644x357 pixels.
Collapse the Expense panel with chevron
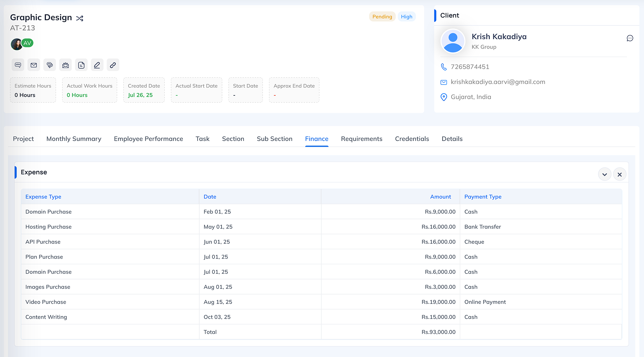click(x=604, y=175)
